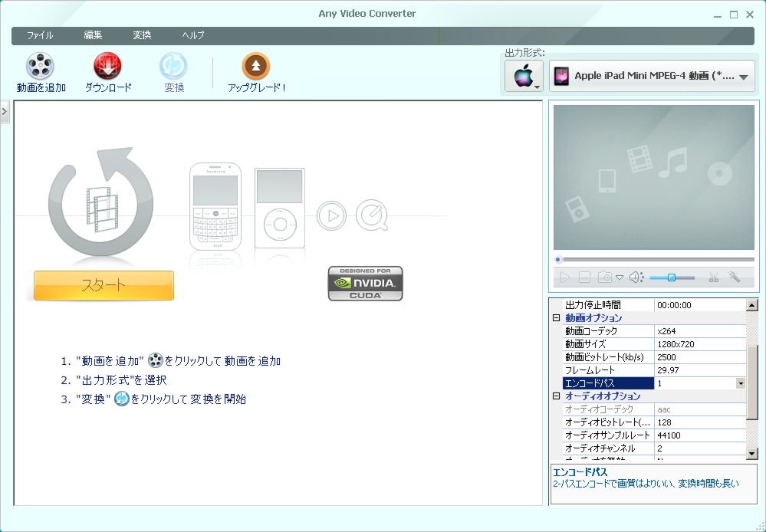This screenshot has width=766, height=532.
Task: Open the エンコードパス value dropdown
Action: [740, 383]
